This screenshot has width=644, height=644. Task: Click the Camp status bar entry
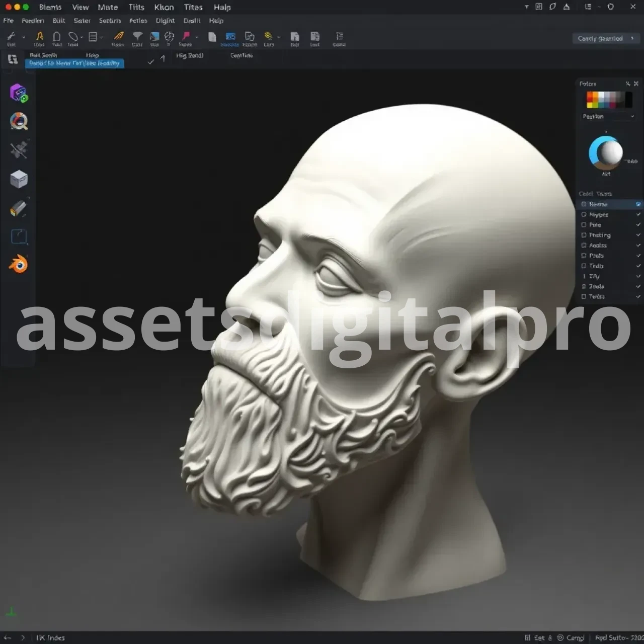[571, 637]
